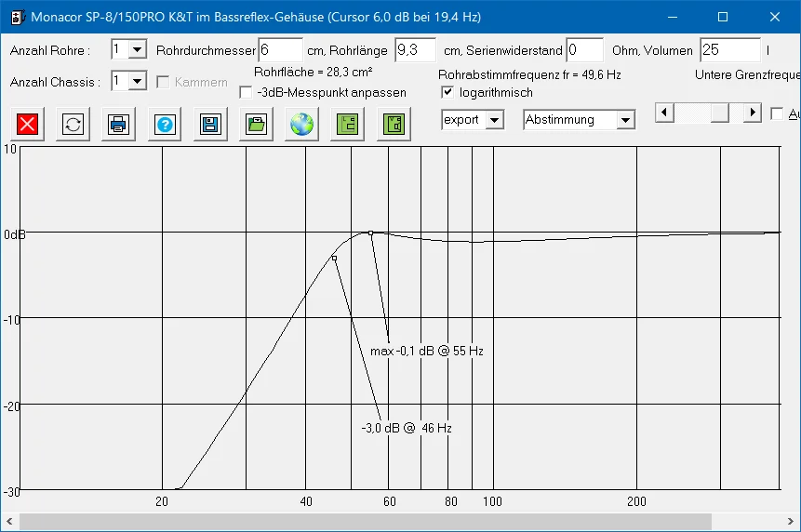
Task: Open the Anzahl Rohre dropdown
Action: point(137,50)
